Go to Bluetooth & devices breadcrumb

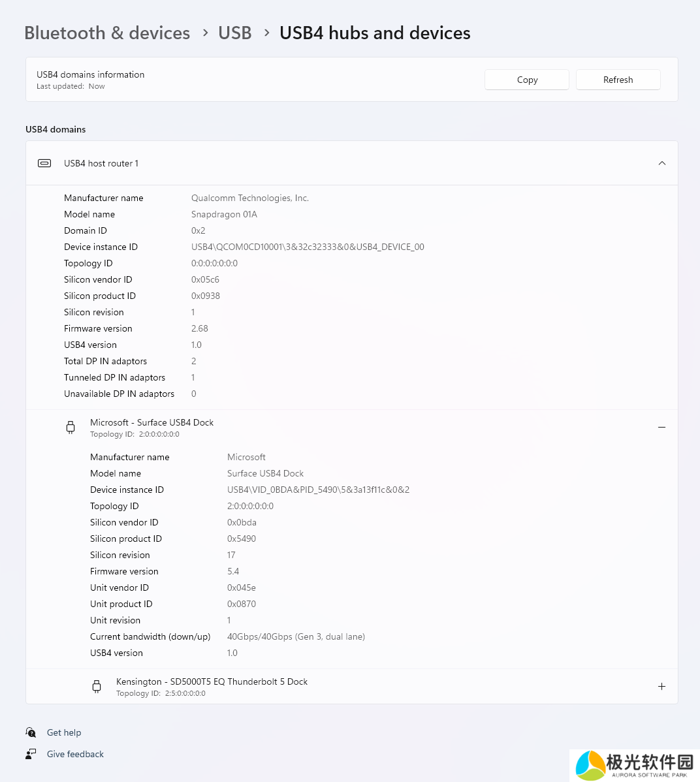pos(107,33)
